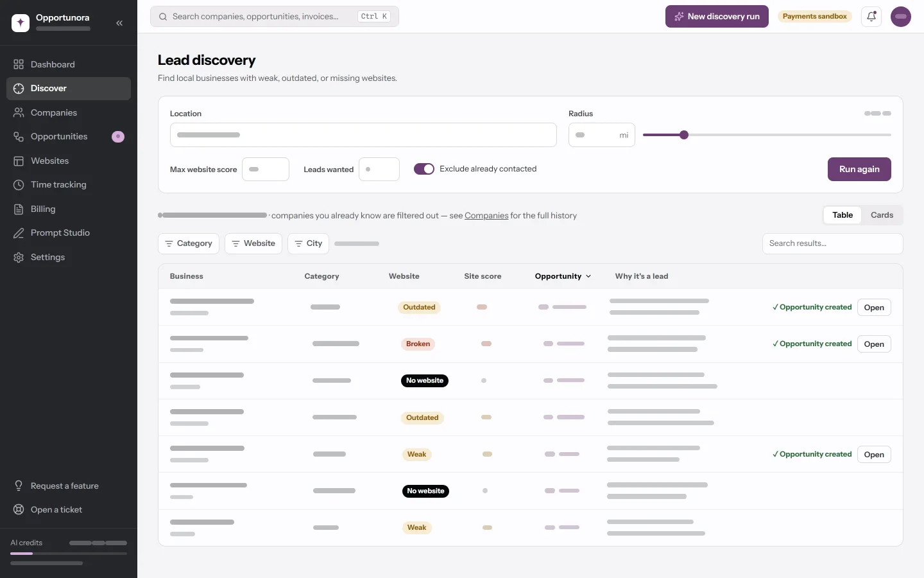Click the magnifier icon in search bar
924x578 pixels.
(x=163, y=17)
